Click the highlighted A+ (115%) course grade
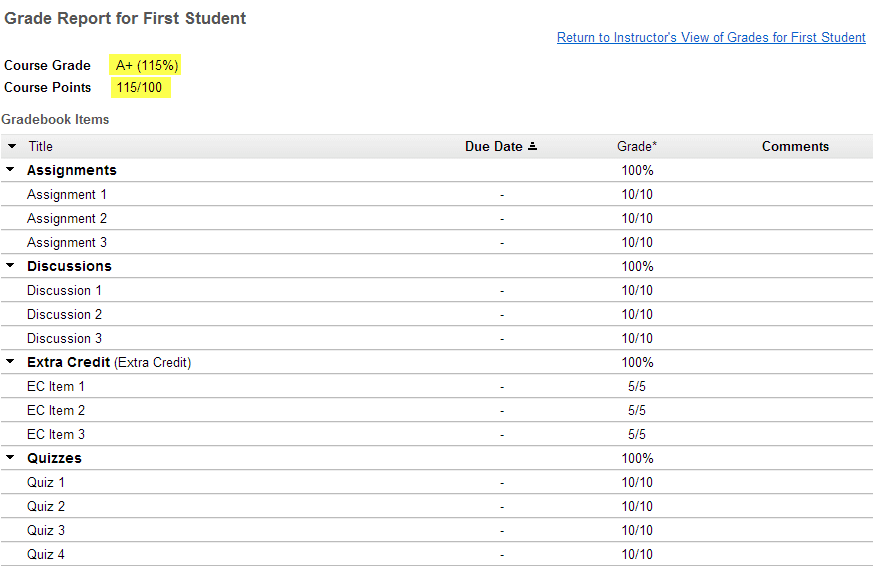 coord(146,65)
